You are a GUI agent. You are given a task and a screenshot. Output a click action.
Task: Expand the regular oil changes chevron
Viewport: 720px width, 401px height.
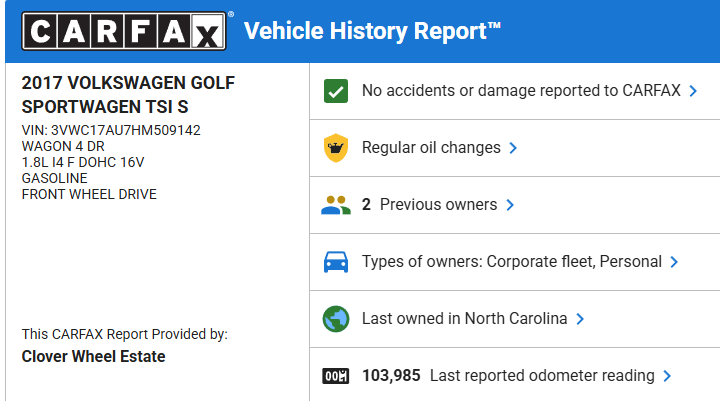coord(513,148)
